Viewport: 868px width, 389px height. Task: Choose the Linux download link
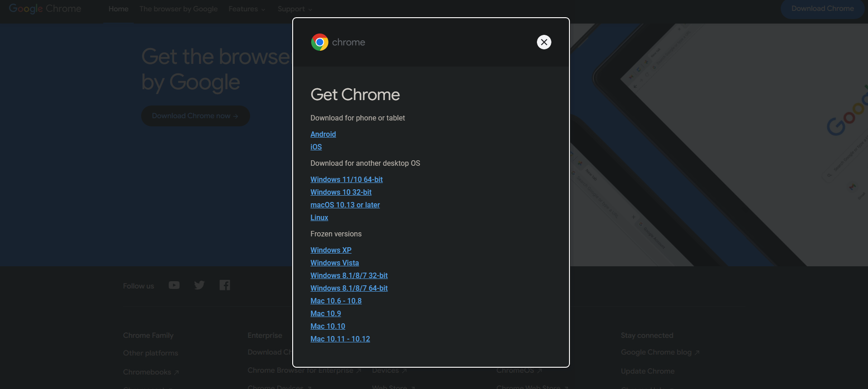319,217
